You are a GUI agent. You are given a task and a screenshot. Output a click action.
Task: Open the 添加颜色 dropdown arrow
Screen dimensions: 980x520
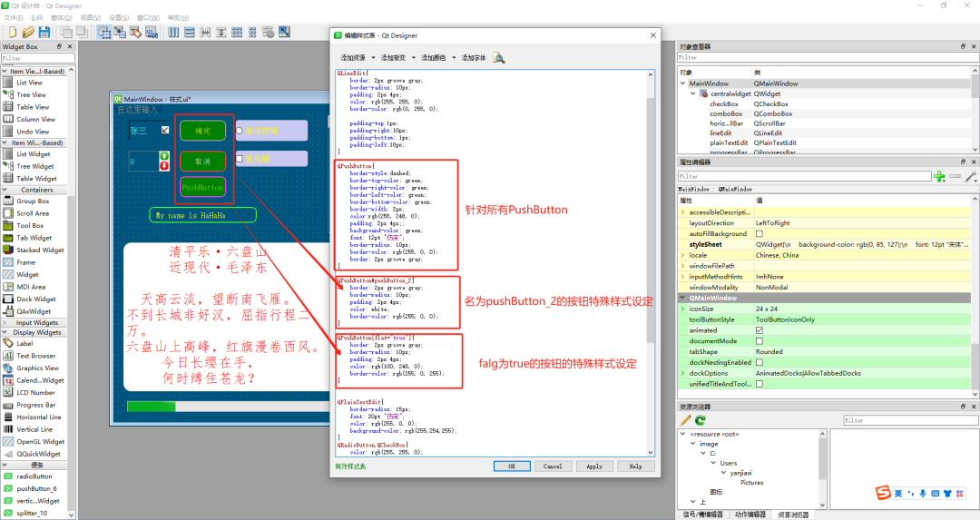[x=454, y=57]
